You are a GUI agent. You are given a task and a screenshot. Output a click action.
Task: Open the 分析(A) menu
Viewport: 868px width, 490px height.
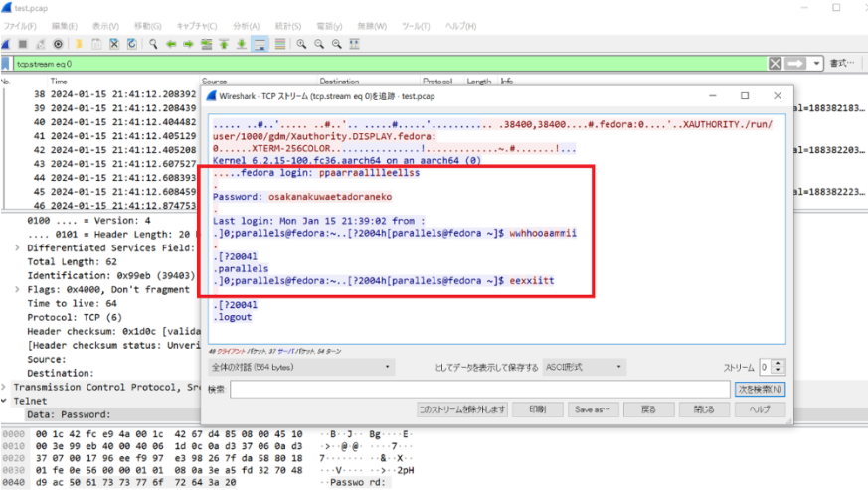pyautogui.click(x=246, y=25)
